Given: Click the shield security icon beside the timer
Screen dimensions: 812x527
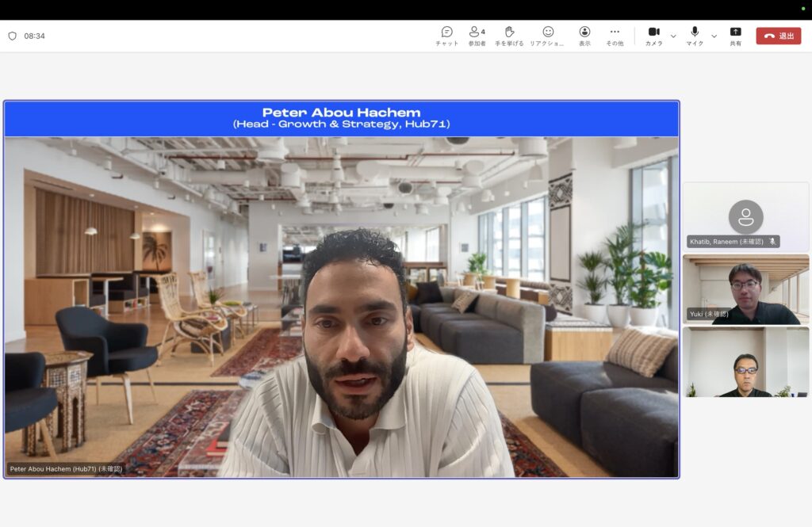Looking at the screenshot, I should [x=12, y=36].
